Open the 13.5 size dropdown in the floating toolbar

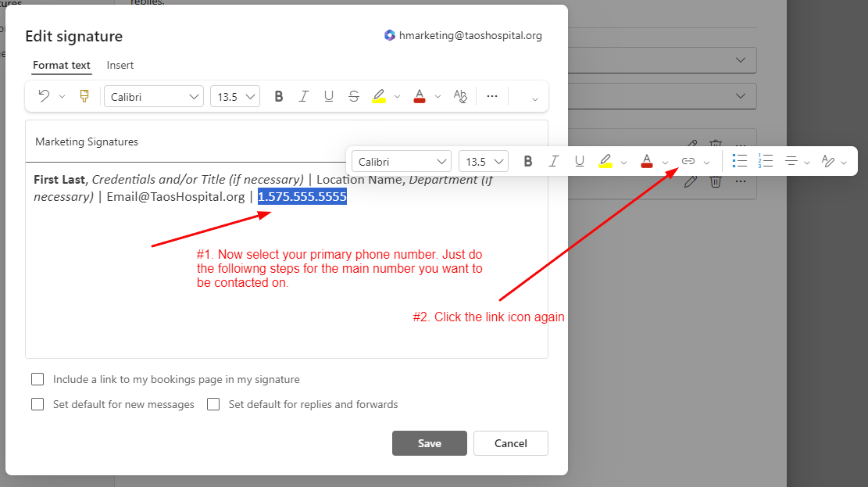484,161
